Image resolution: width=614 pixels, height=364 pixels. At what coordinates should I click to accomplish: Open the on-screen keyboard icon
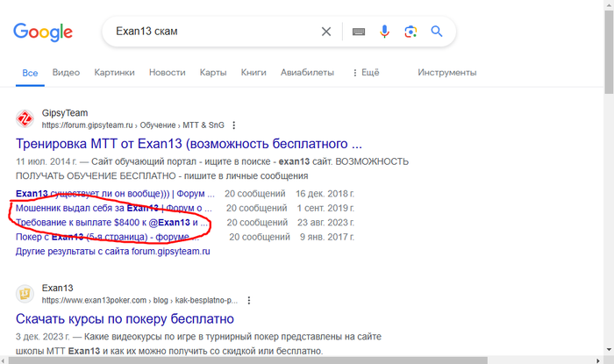[358, 32]
